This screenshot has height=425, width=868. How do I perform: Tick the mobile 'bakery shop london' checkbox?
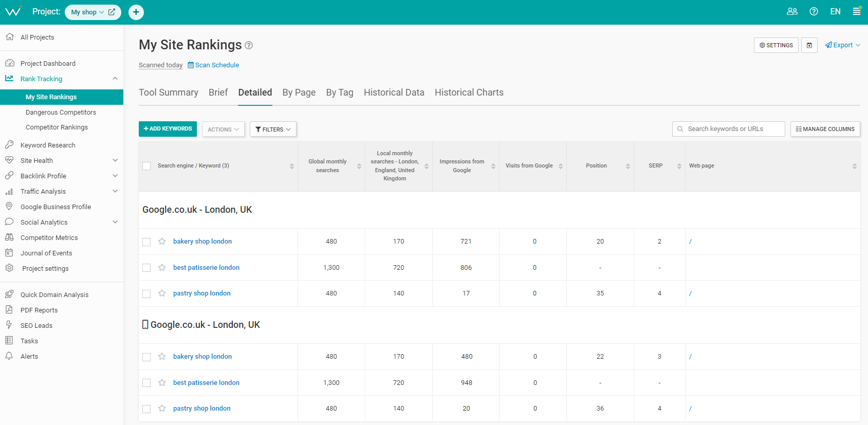tap(146, 357)
